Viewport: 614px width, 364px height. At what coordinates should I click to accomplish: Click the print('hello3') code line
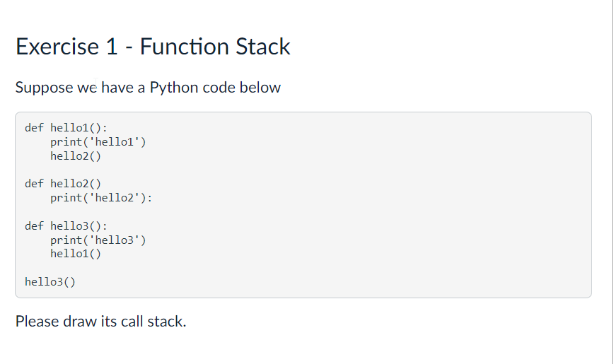click(98, 240)
